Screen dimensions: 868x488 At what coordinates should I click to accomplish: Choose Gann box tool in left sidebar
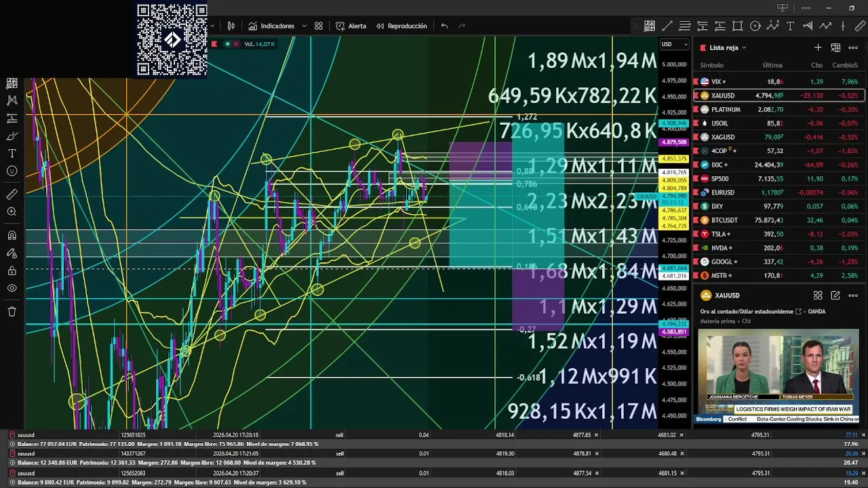(12, 83)
